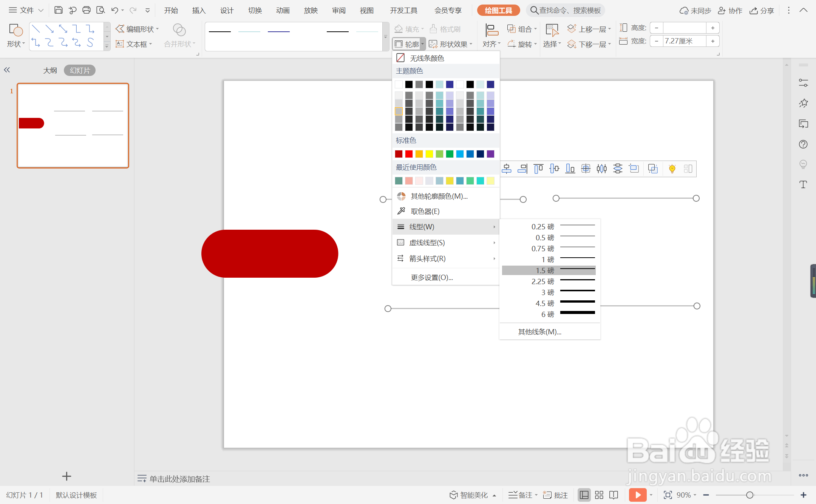Open the 组合 group dropdown
Viewport: 816px width, 504px height.
[522, 29]
